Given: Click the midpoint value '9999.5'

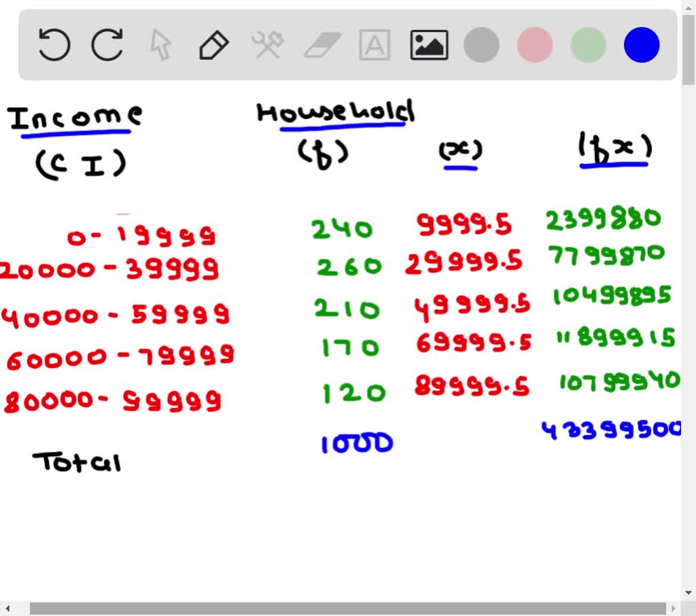Looking at the screenshot, I should coord(464,224).
